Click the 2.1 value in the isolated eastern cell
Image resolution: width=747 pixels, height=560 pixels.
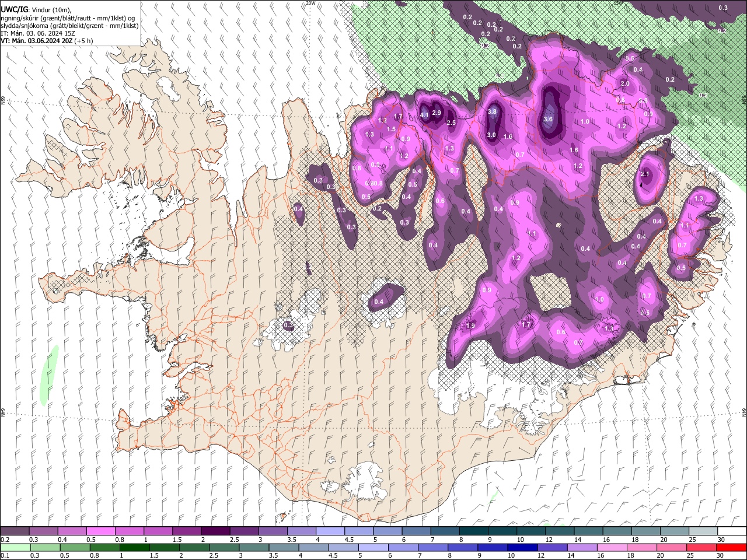point(645,174)
